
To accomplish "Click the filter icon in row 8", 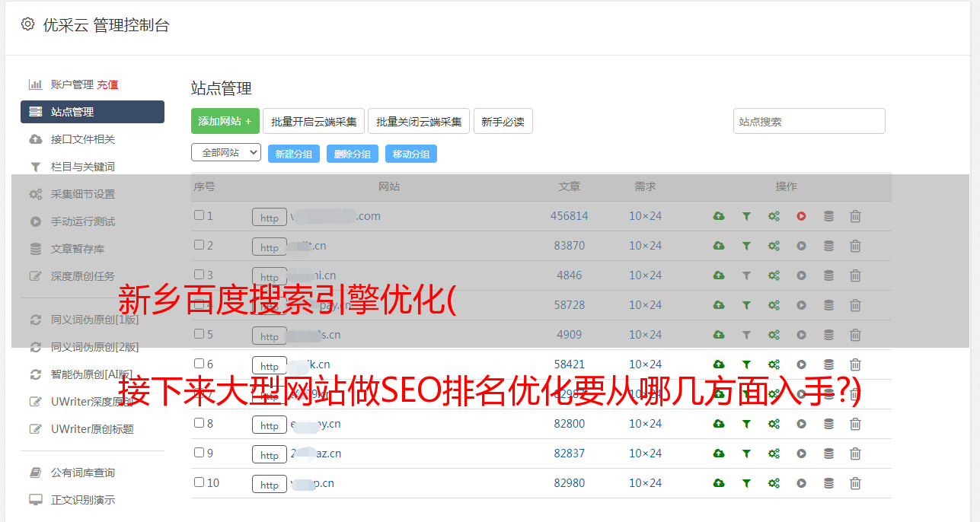I will [x=746, y=424].
